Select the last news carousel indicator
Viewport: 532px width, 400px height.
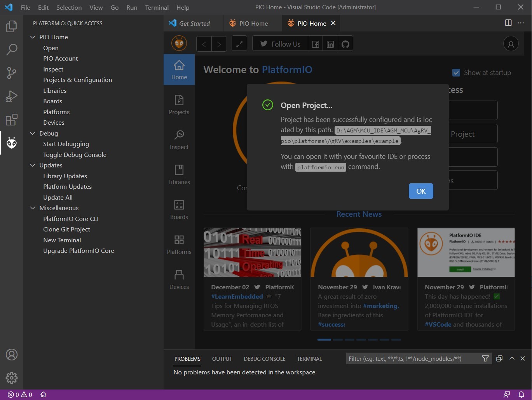click(x=396, y=339)
